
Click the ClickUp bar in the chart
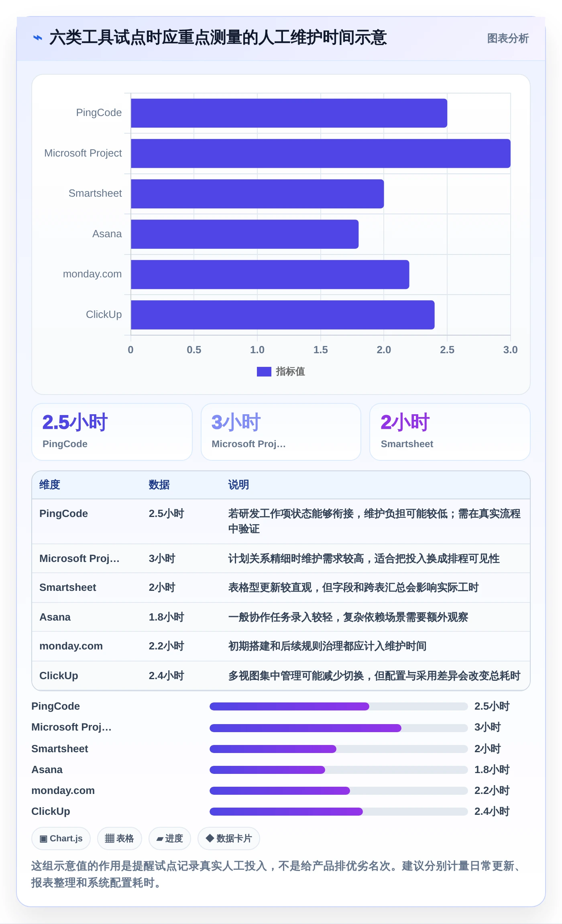[x=283, y=315]
